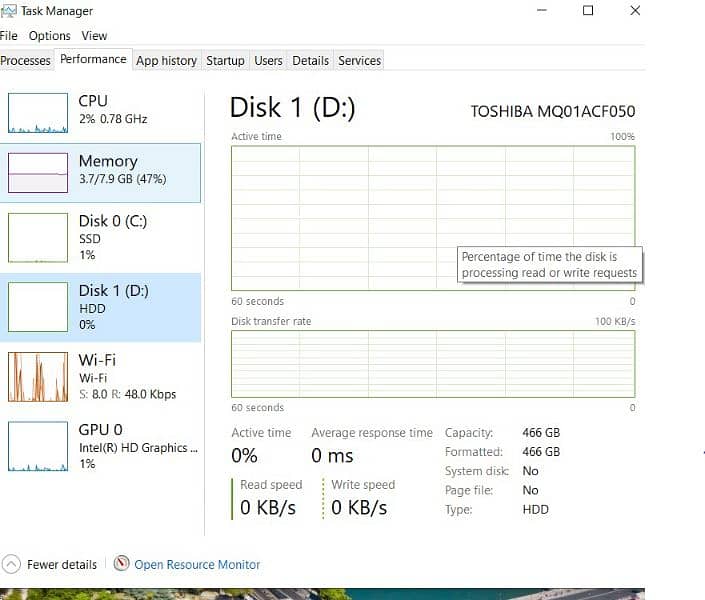This screenshot has width=705, height=600.
Task: Select the Wi-Fi activity mini graph
Action: 38,377
